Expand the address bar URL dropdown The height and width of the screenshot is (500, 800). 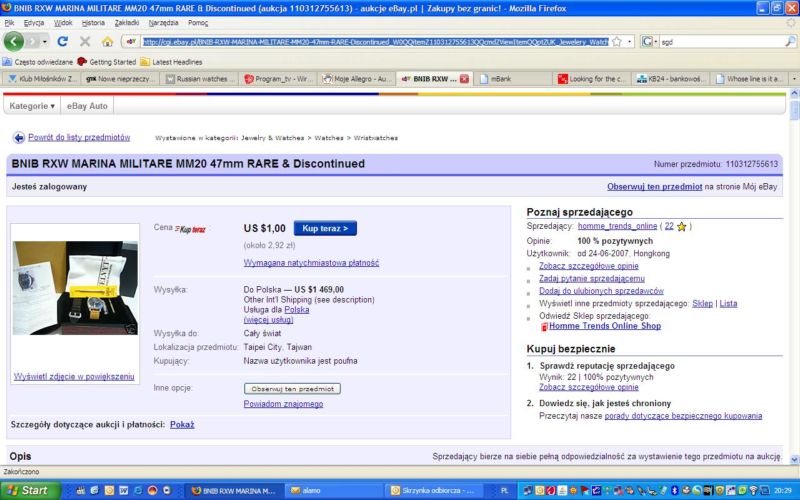pyautogui.click(x=630, y=42)
